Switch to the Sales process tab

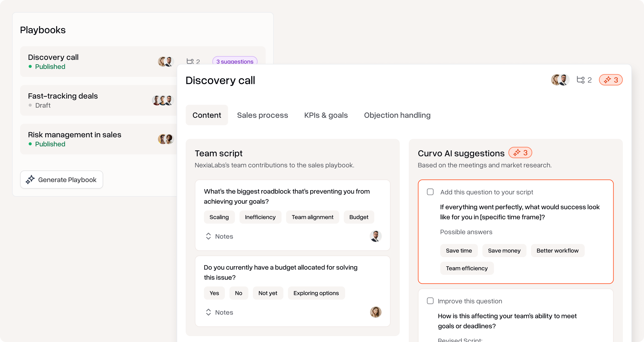pyautogui.click(x=262, y=115)
